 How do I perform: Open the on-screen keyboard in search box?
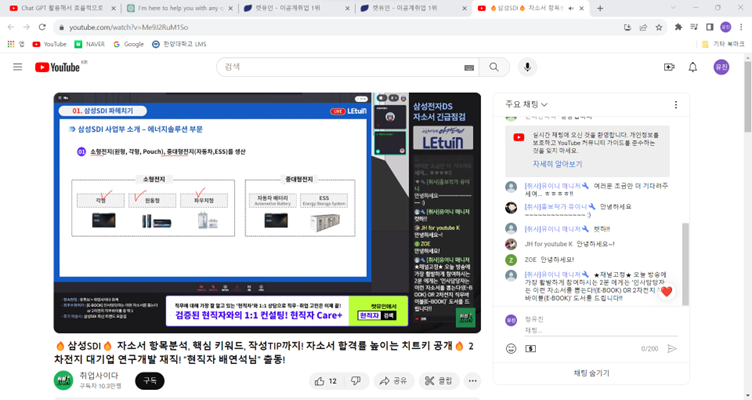point(468,67)
